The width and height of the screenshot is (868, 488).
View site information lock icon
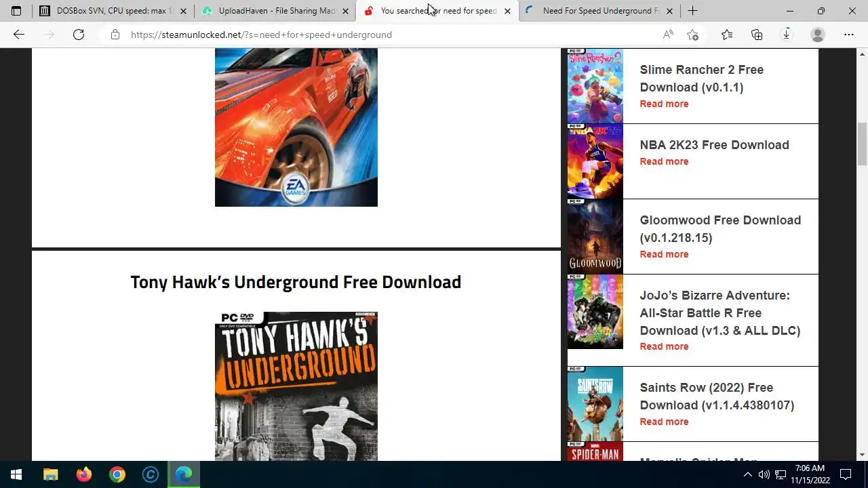pos(115,35)
